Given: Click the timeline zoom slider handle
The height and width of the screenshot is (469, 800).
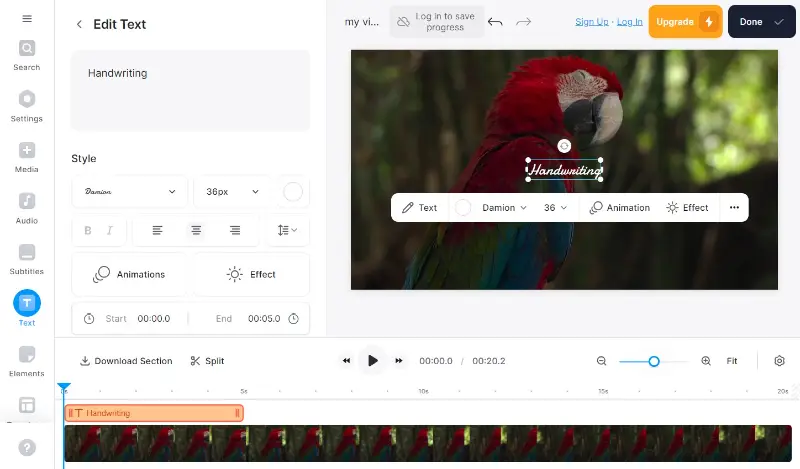Looking at the screenshot, I should [x=654, y=361].
